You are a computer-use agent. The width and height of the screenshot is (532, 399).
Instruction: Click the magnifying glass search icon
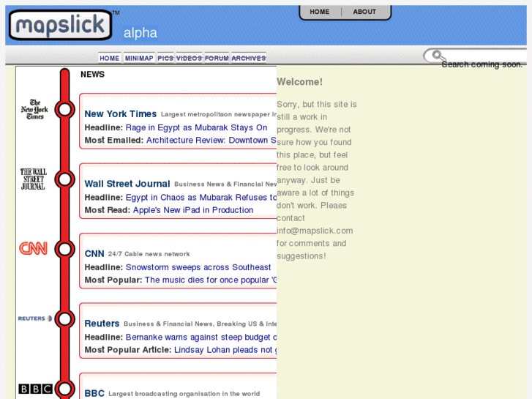click(x=438, y=56)
